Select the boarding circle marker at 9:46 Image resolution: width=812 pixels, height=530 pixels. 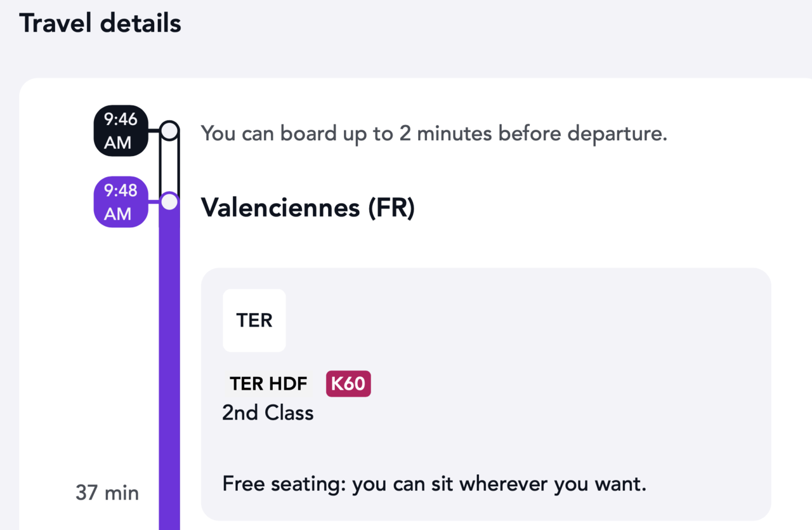click(169, 131)
